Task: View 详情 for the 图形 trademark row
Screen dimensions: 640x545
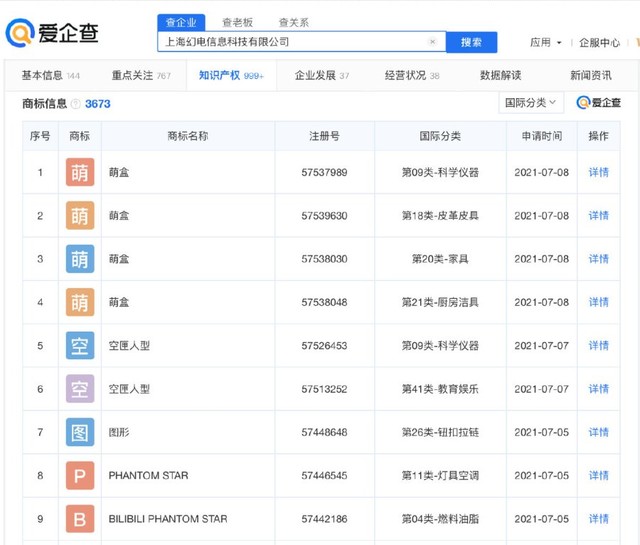Action: point(598,432)
